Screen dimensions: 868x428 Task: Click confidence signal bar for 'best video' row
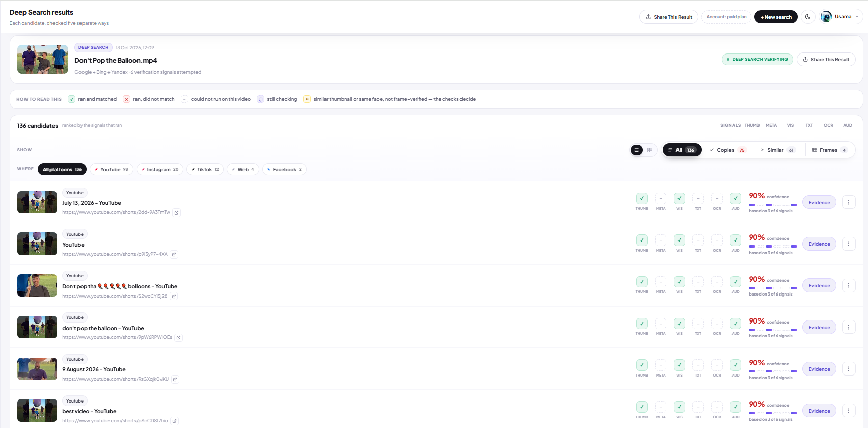773,413
